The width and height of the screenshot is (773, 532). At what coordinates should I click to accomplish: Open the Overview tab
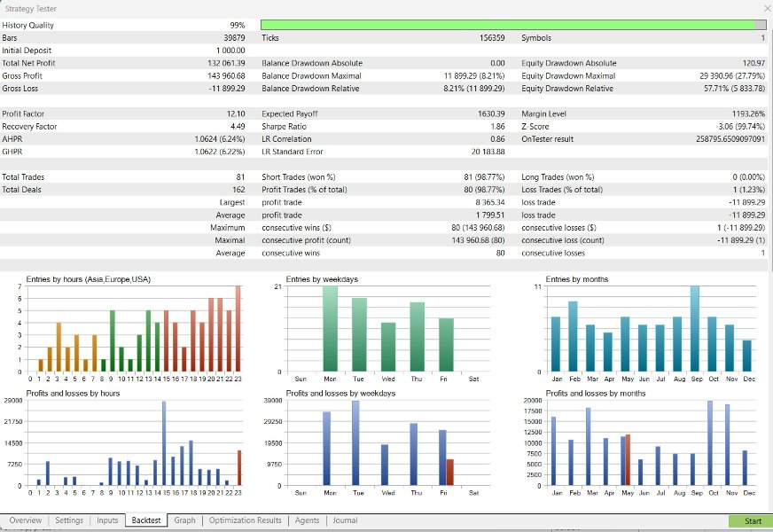tap(26, 520)
